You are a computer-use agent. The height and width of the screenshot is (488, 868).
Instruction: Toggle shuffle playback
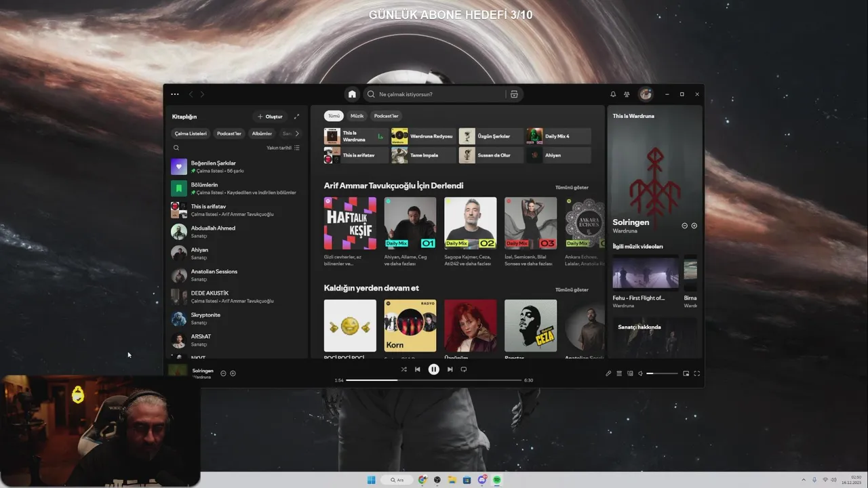[403, 369]
